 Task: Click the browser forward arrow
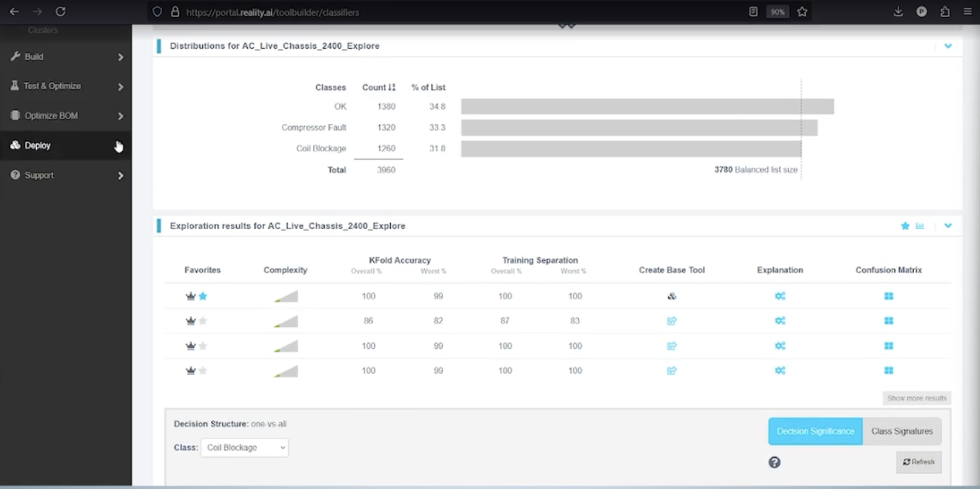click(x=37, y=12)
